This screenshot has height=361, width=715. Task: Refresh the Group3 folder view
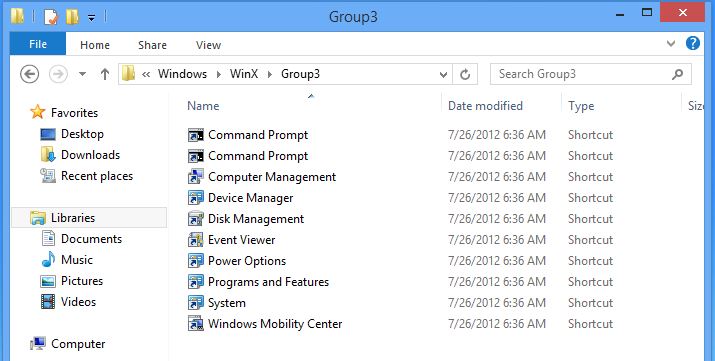click(x=465, y=74)
